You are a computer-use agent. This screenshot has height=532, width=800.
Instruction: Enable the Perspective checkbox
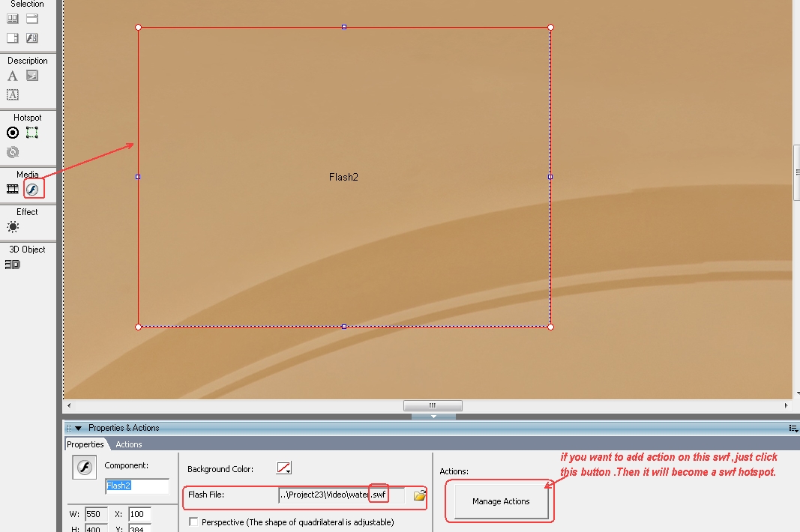(193, 522)
